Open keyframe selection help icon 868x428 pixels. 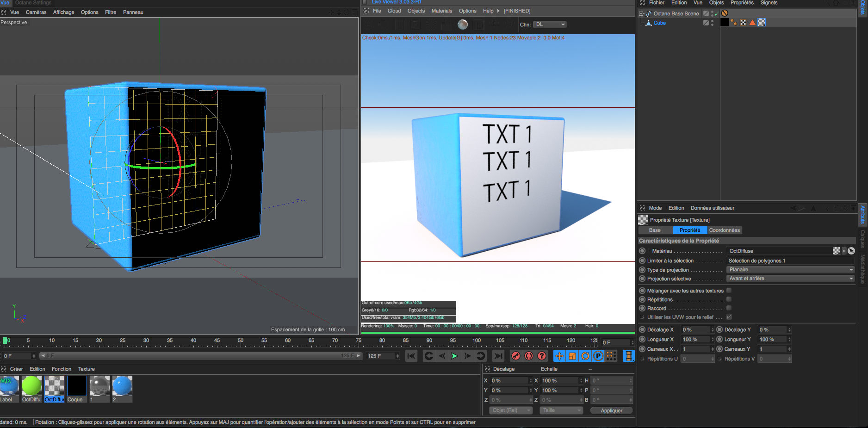[542, 356]
